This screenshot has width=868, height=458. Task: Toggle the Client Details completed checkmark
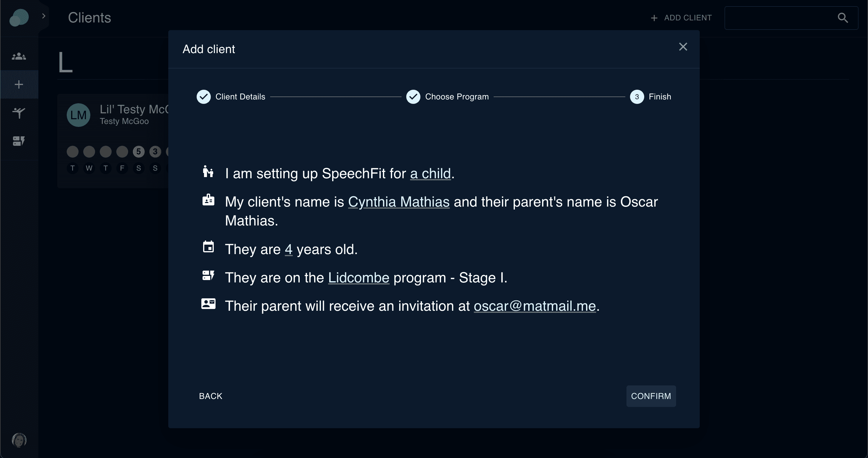click(x=203, y=96)
